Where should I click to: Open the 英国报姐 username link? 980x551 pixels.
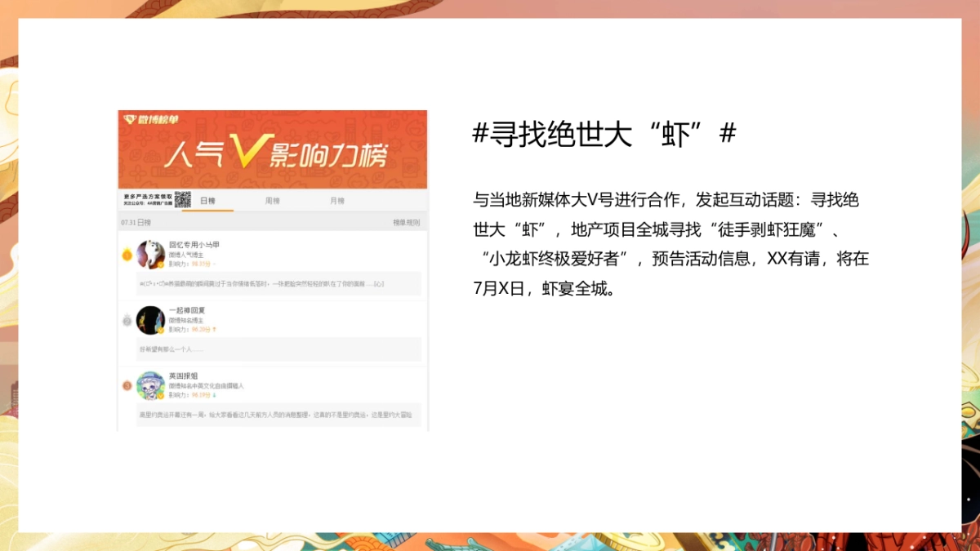tap(183, 375)
